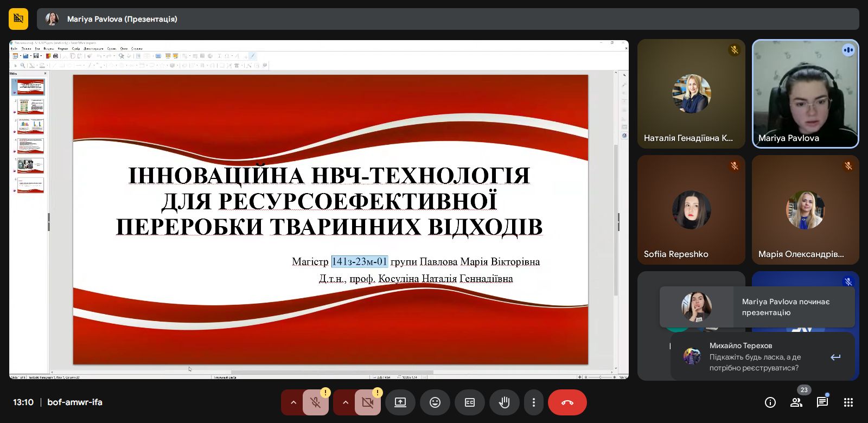This screenshot has width=868, height=423.
Task: Turn on closed captions
Action: (470, 402)
